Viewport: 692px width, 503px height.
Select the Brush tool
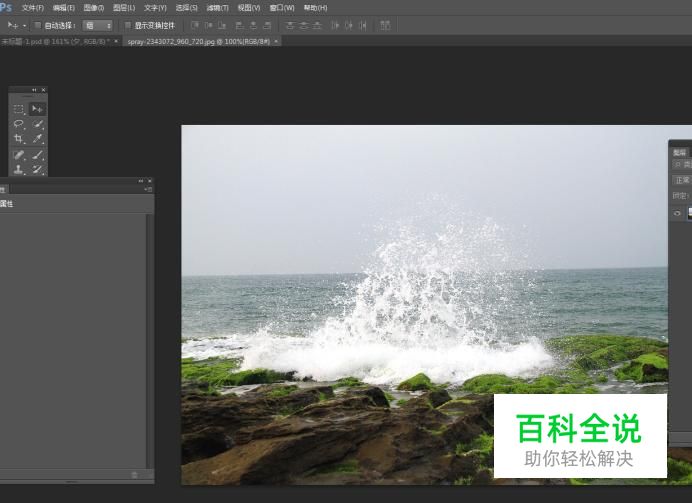(37, 155)
